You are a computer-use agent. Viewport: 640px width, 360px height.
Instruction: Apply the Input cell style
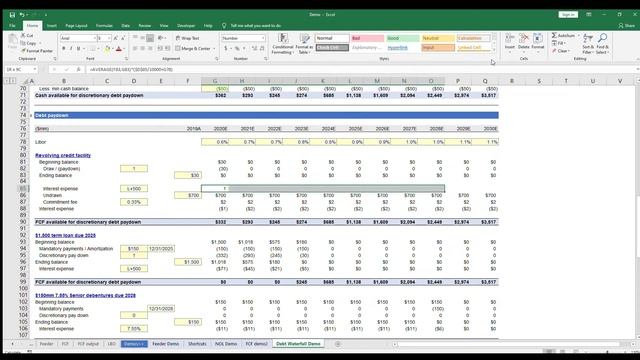[x=438, y=47]
